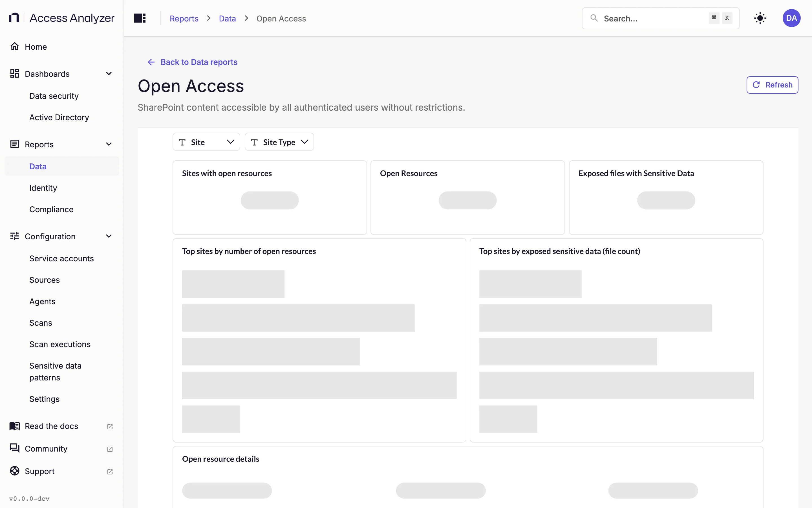Click the Configuration sliders icon
Screen dimensions: 812x508
coord(14,236)
